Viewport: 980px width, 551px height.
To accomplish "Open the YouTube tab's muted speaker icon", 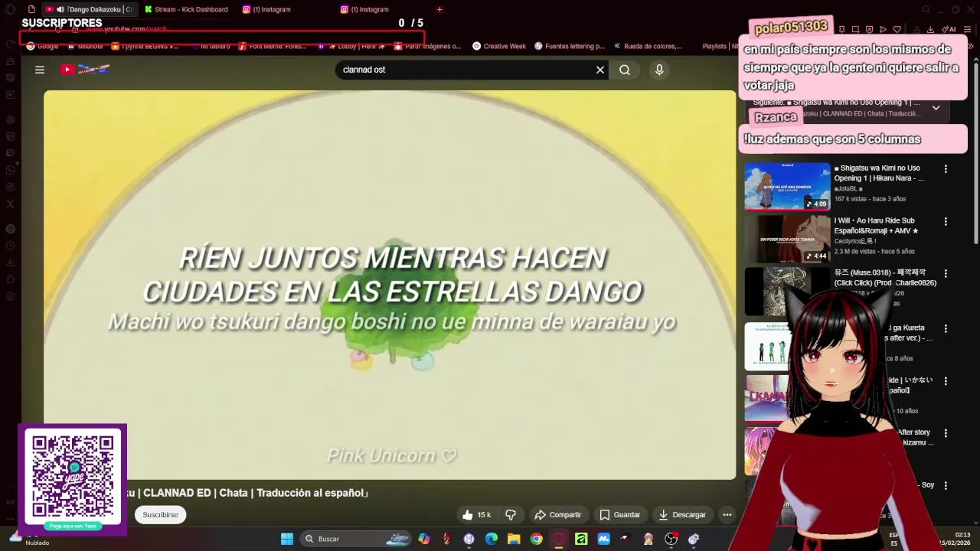I will [x=60, y=9].
